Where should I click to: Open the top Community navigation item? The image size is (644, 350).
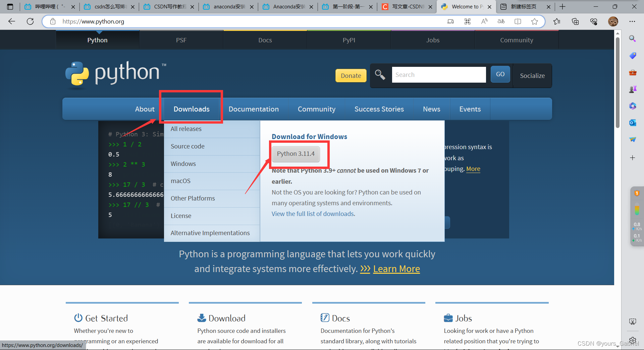coord(517,40)
